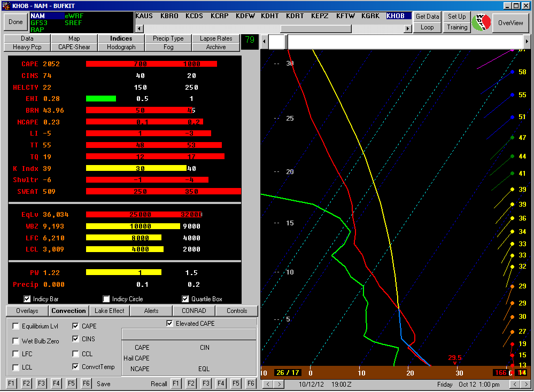Toggle the Quartile Box checkbox
This screenshot has width=534, height=392.
coord(185,299)
